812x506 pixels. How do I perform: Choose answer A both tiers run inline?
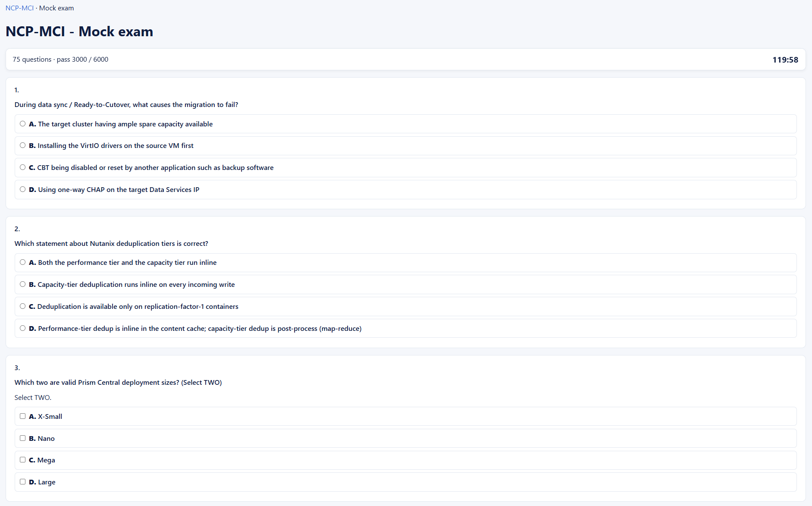[x=23, y=262]
